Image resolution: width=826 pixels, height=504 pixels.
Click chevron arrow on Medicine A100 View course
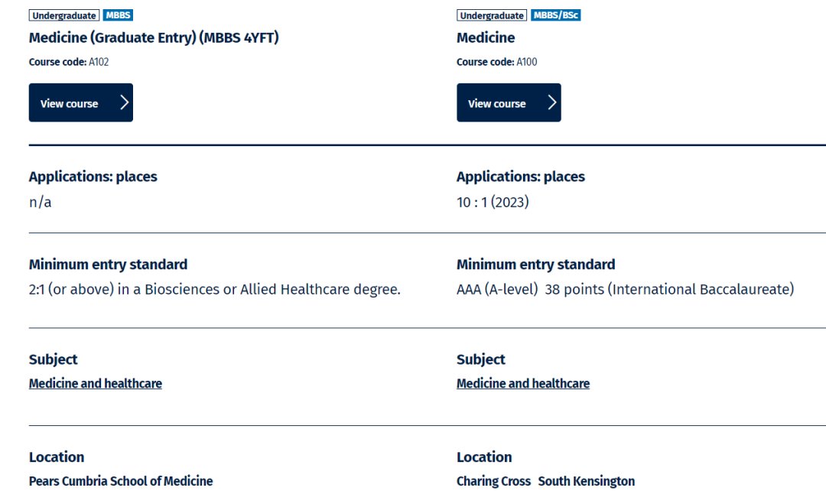[x=552, y=102]
